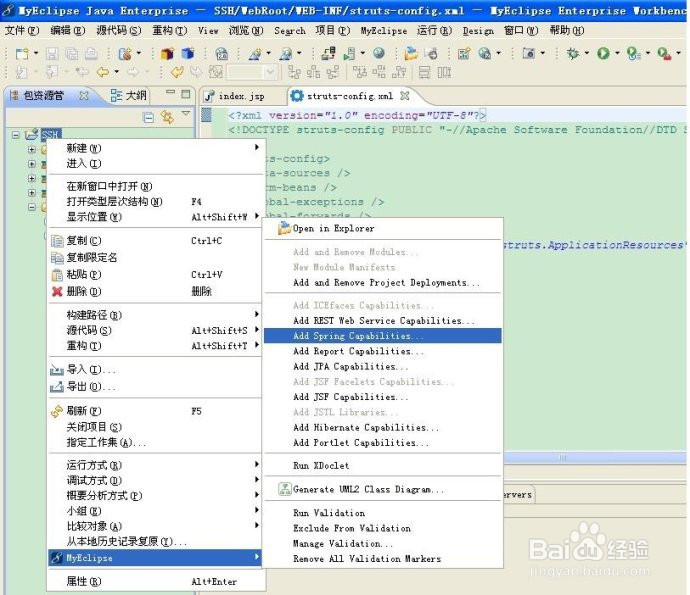Choose Add JSF Capabilities
Screen dimensions: 690x595
point(382,397)
